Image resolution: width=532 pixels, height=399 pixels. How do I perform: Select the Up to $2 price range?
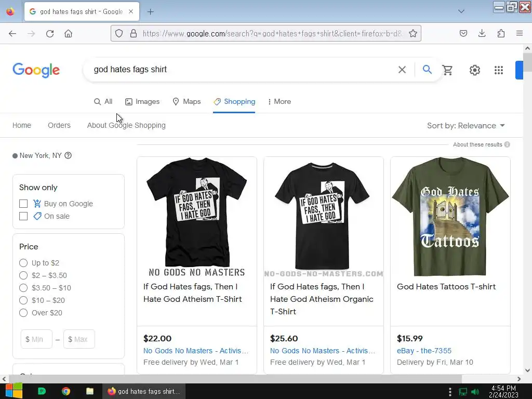click(23, 263)
